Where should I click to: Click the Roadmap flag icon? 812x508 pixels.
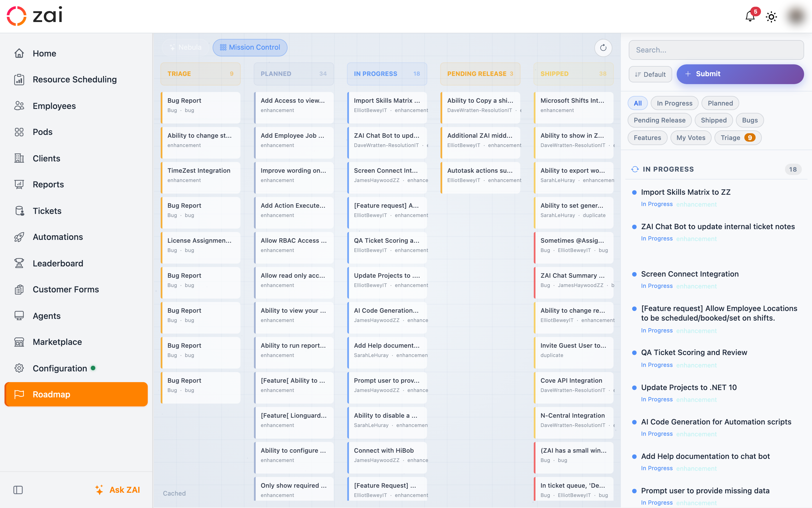(x=19, y=395)
